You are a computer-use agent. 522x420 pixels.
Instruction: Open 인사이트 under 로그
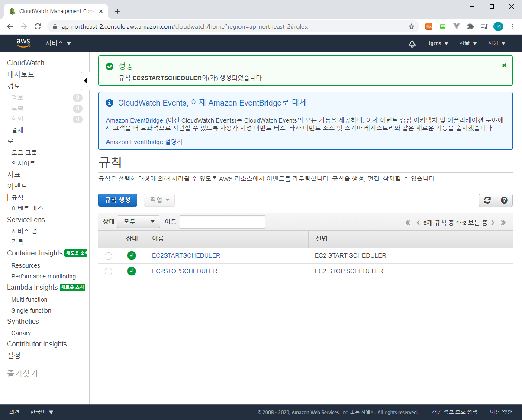(x=23, y=163)
